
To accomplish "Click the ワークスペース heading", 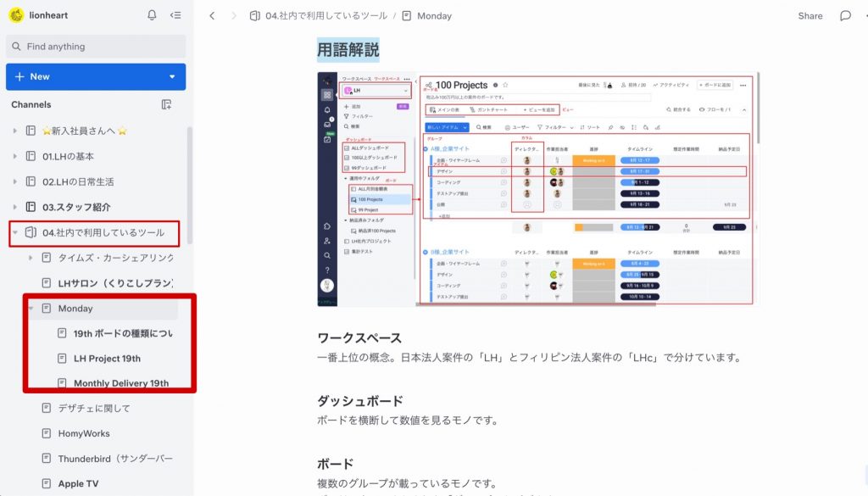I will 359,338.
